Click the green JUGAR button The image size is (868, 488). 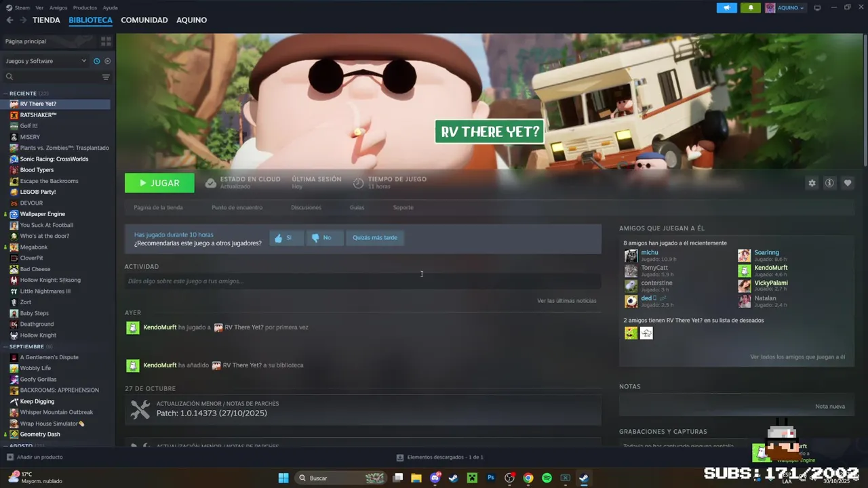pyautogui.click(x=159, y=183)
